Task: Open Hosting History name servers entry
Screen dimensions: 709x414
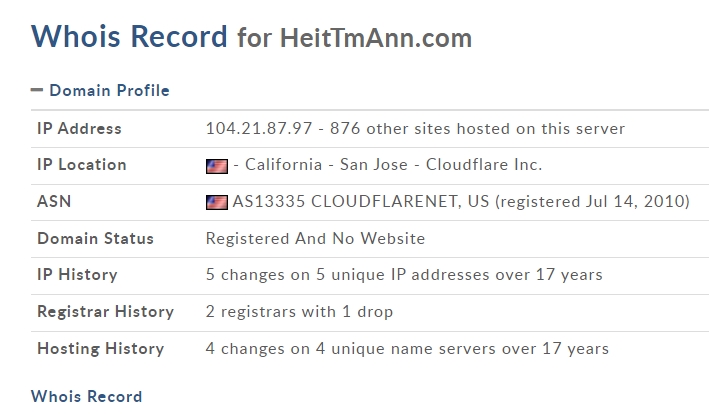Action: point(407,349)
